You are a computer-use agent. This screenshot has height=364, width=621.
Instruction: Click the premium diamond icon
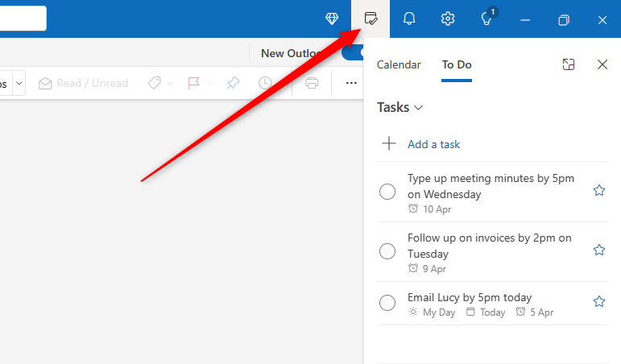tap(332, 19)
